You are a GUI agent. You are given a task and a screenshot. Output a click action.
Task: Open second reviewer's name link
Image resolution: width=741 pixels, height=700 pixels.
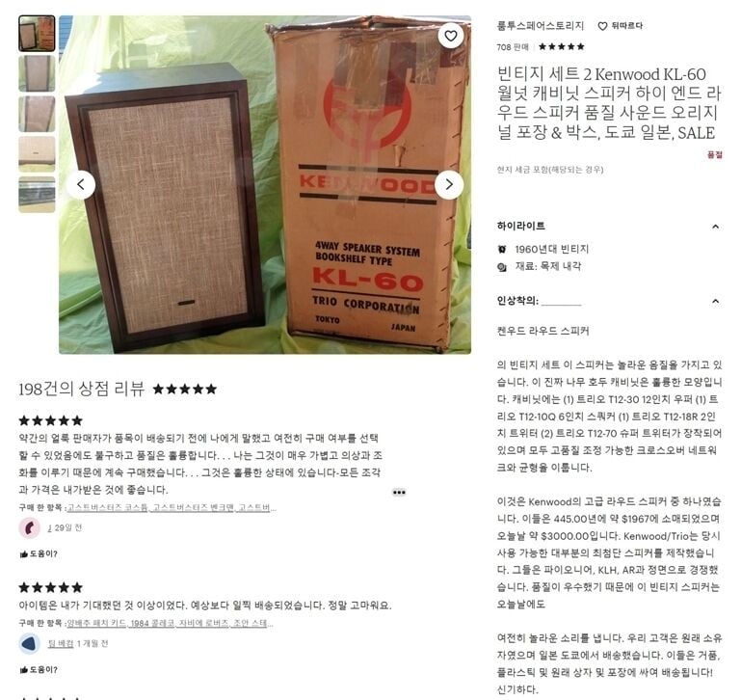click(61, 644)
